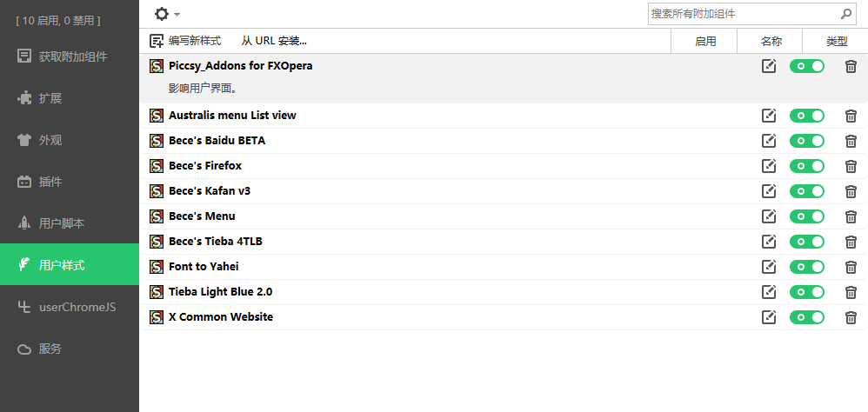Select the Font to Yahei name
868x412 pixels.
tap(204, 267)
